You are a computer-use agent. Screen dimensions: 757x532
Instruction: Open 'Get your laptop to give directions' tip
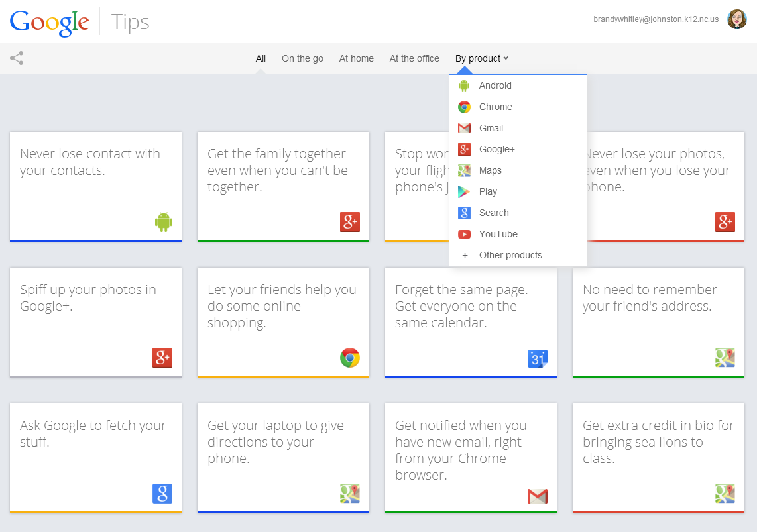point(284,458)
